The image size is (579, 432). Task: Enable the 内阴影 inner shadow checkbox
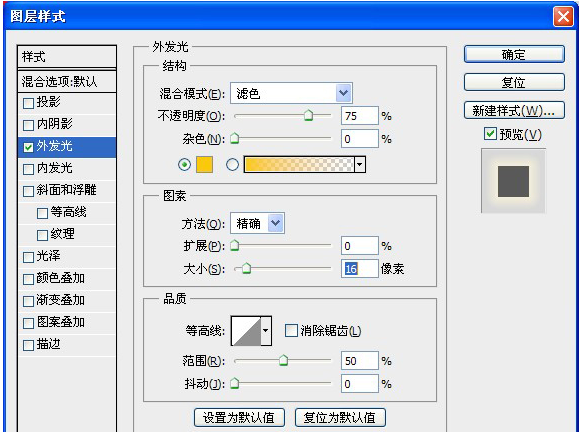[28, 125]
